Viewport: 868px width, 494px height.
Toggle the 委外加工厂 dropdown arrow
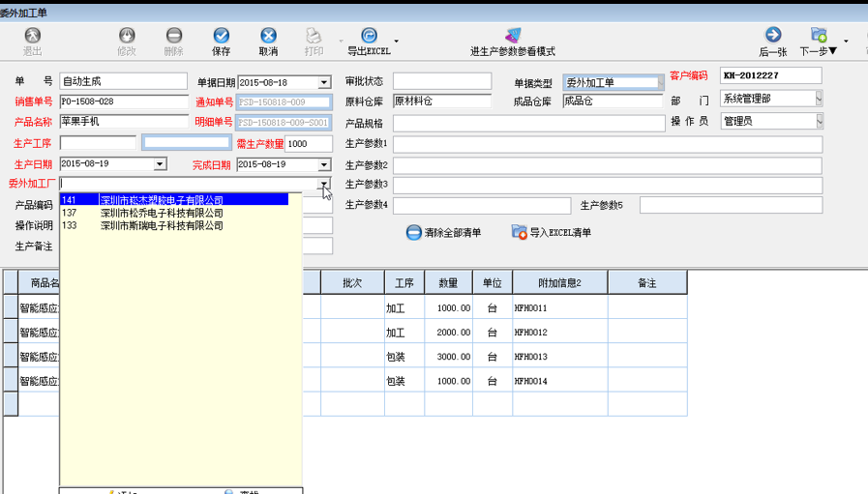(324, 184)
